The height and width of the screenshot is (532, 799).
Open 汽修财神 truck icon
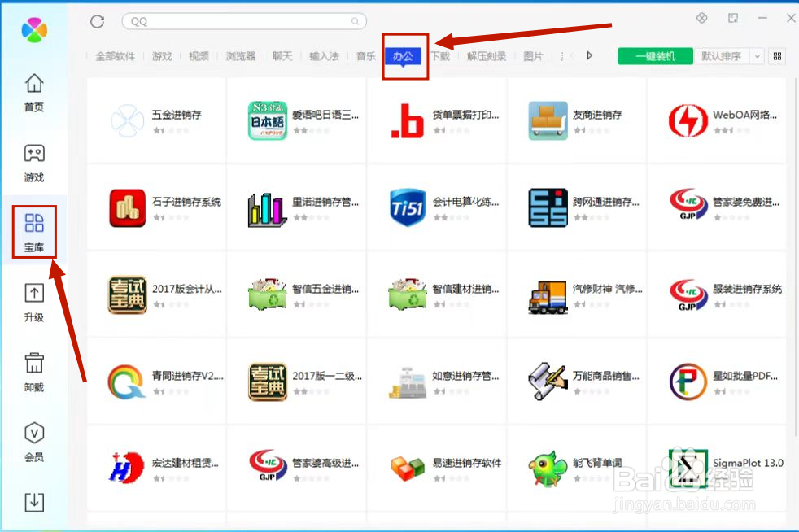coord(548,297)
